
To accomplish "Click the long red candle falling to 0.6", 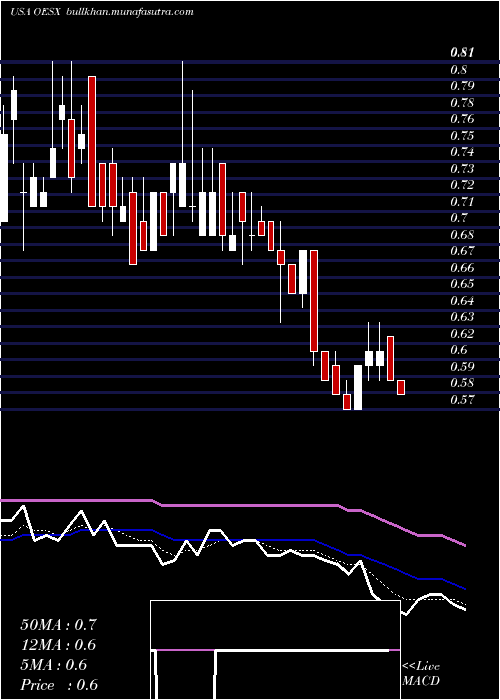I will tap(314, 301).
